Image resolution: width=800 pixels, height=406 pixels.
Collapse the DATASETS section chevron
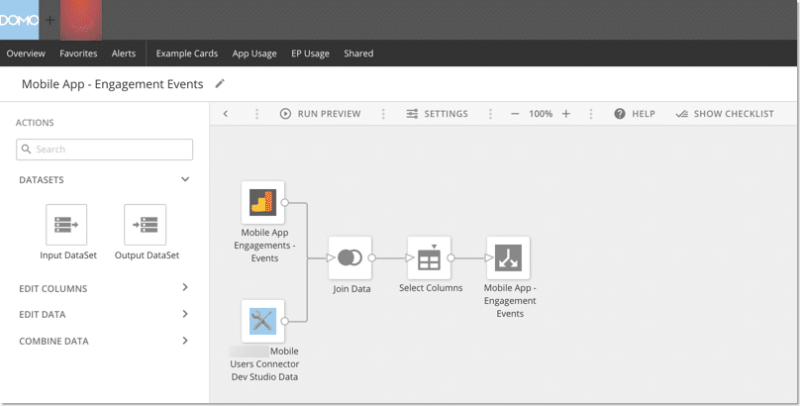(x=185, y=179)
